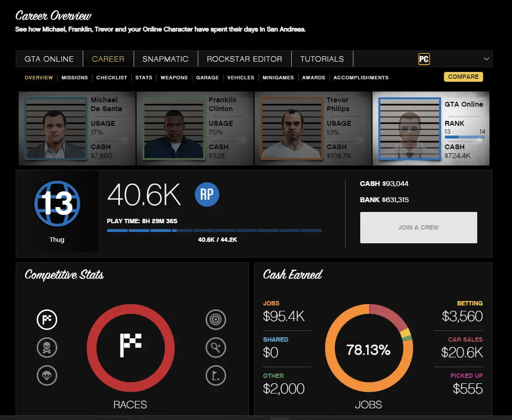512x420 pixels.
Task: Click the Thug rank title label
Action: point(57,239)
